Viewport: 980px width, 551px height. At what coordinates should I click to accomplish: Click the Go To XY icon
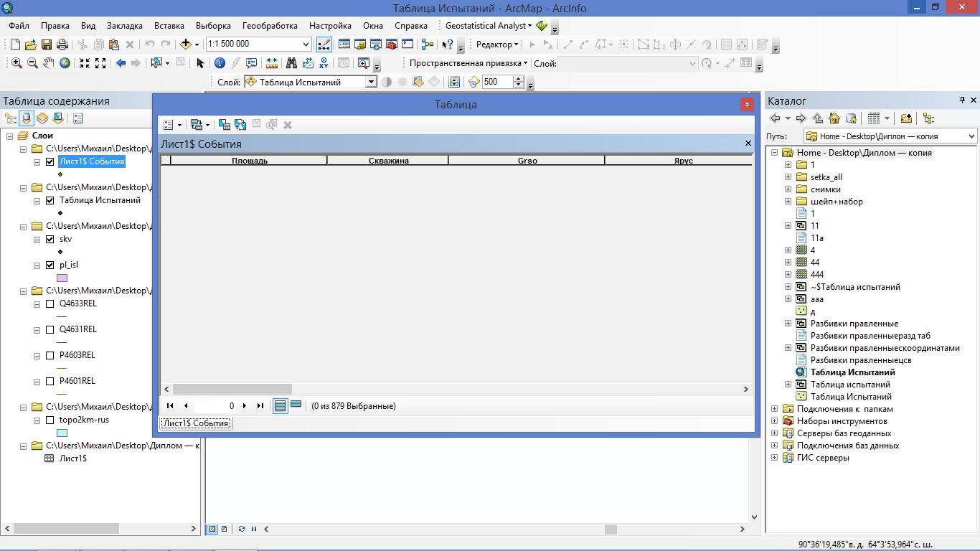(324, 63)
